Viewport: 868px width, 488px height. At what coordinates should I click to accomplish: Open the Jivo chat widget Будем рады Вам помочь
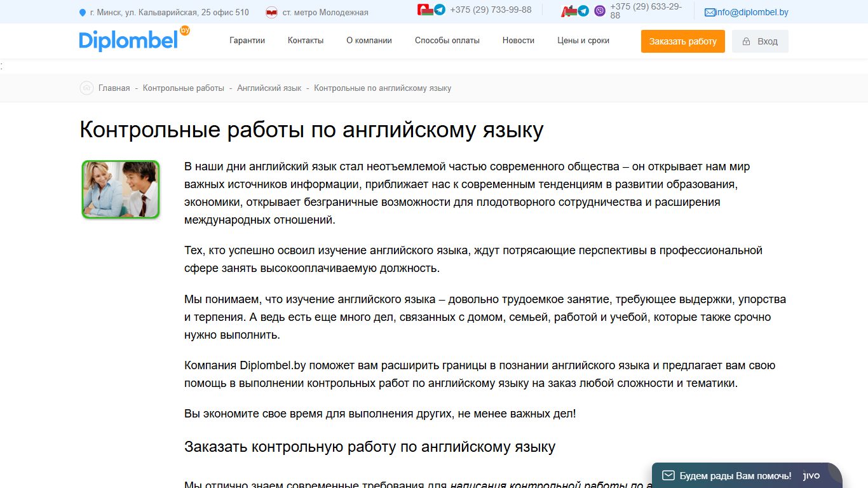tap(747, 475)
